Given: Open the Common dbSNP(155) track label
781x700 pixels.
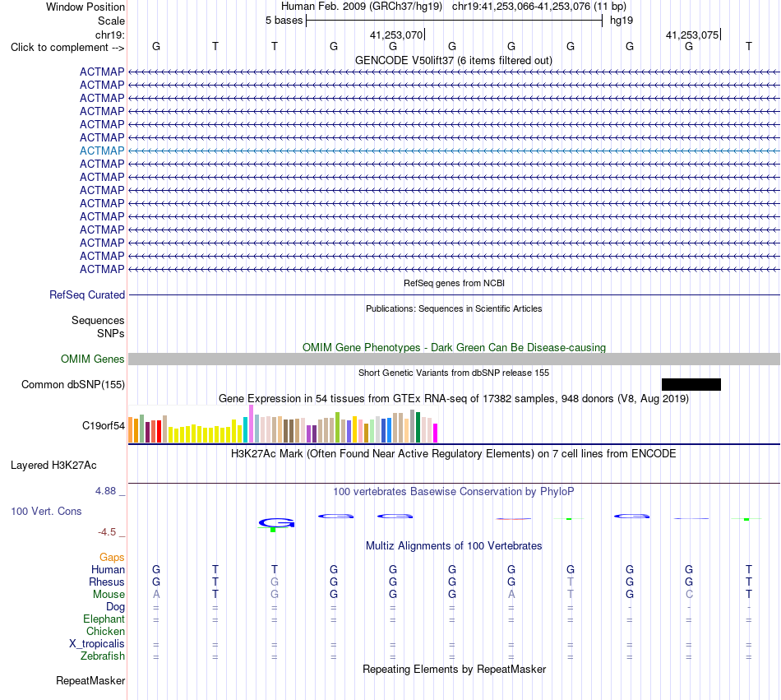Looking at the screenshot, I should [x=73, y=385].
